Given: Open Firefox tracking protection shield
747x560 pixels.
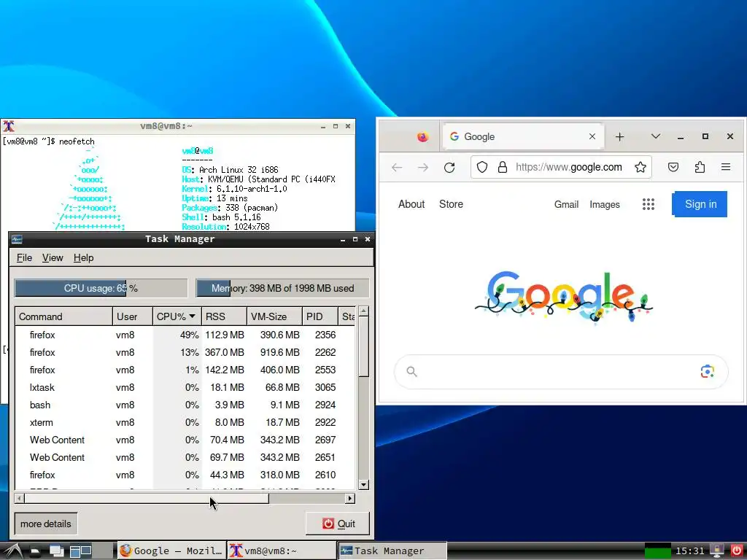Looking at the screenshot, I should (482, 167).
